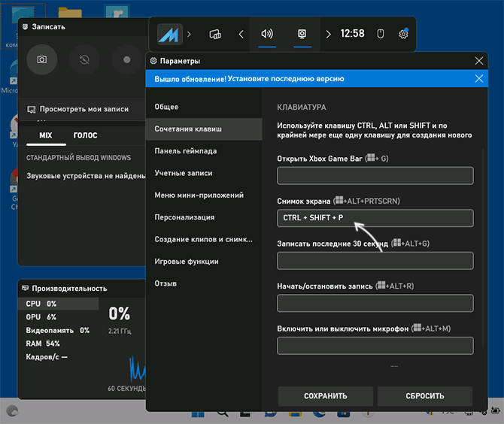Take a screenshot with the camera button

point(42,59)
